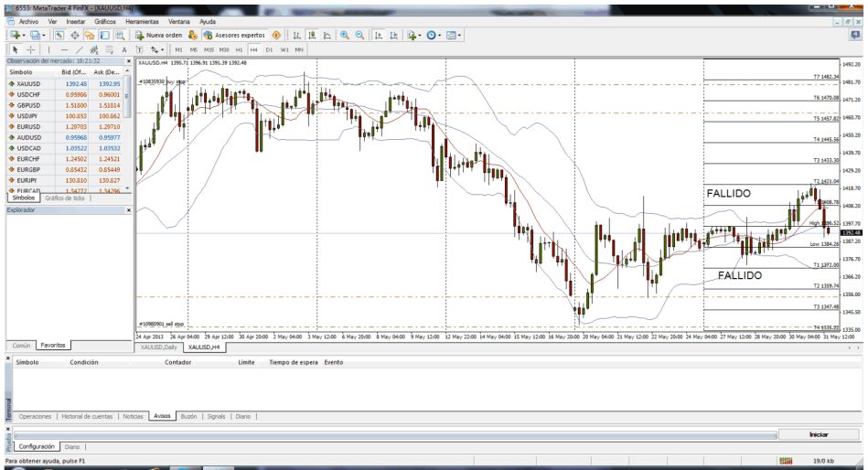Open the Herramientas menu

[142, 20]
